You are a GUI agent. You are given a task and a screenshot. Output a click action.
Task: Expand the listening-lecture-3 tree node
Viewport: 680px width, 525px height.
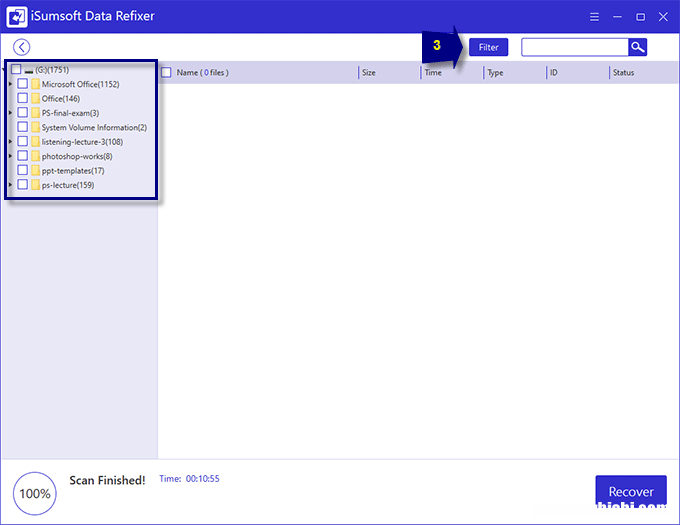tap(10, 142)
